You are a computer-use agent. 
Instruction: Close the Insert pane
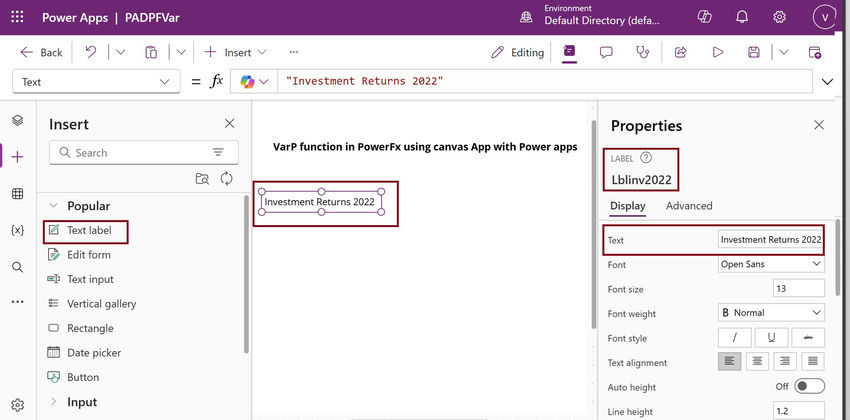[x=230, y=124]
